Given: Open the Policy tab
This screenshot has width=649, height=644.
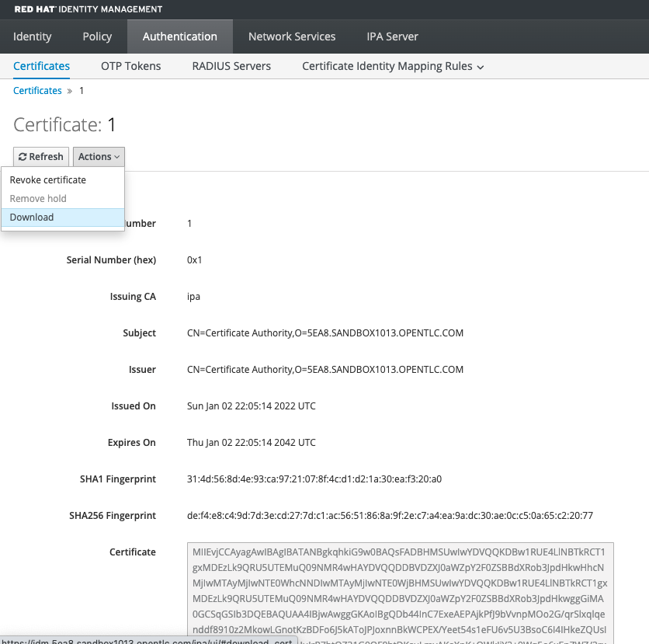Looking at the screenshot, I should tap(96, 36).
